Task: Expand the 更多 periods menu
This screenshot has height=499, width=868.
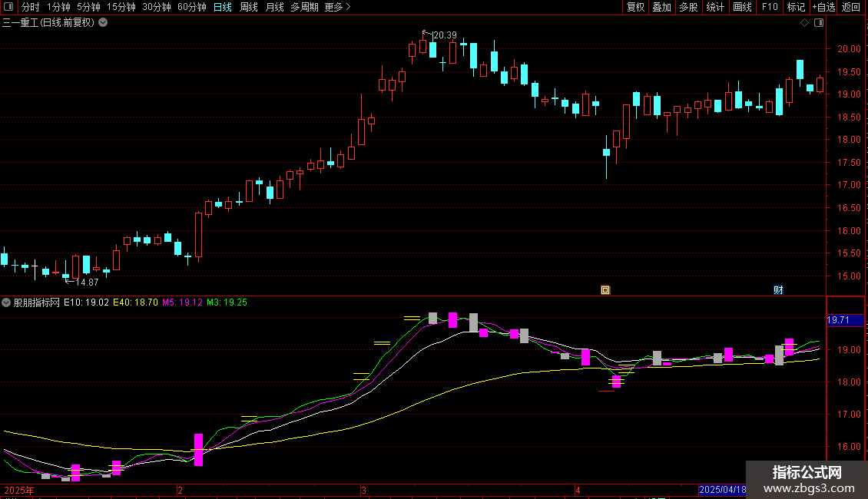Action: [x=338, y=7]
